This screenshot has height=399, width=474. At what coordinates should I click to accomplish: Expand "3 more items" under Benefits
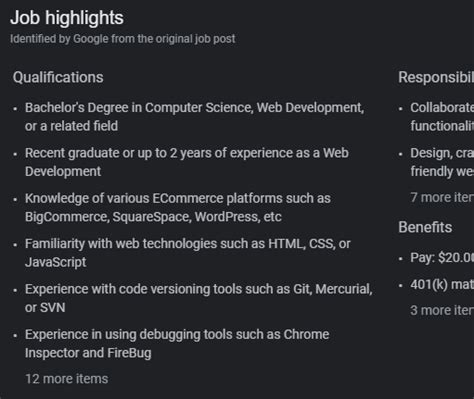(x=442, y=310)
